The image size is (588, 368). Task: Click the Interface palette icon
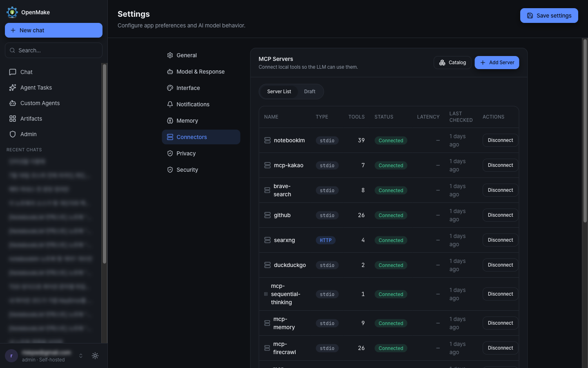170,88
